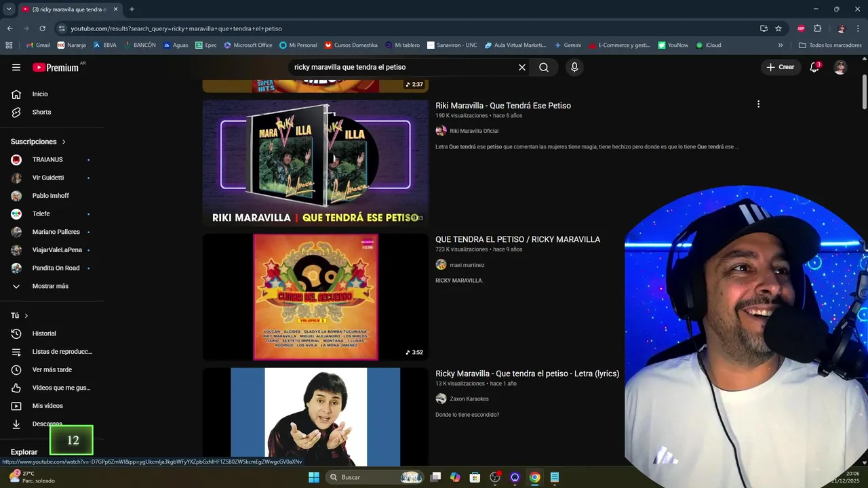Screen dimensions: 868x488
Task: Open video title QUE TENDRA EL PETISO / RICKY MARAVILLA
Action: tap(517, 239)
